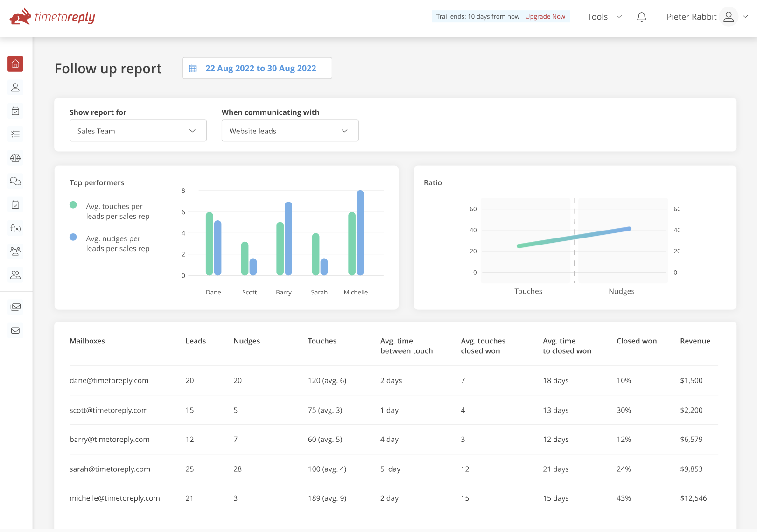
Task: Open the checklist icon in the sidebar
Action: [15, 134]
